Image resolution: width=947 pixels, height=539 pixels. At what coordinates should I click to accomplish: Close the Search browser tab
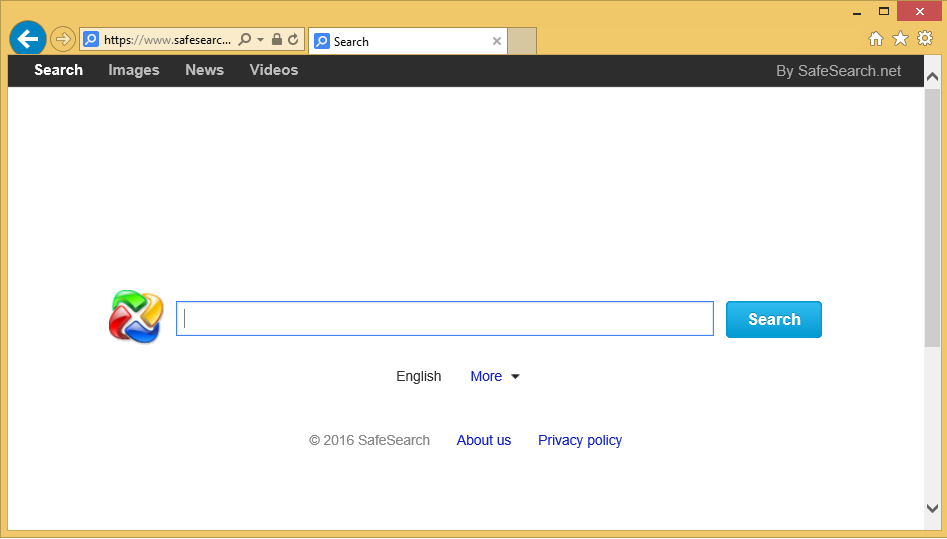(x=497, y=41)
